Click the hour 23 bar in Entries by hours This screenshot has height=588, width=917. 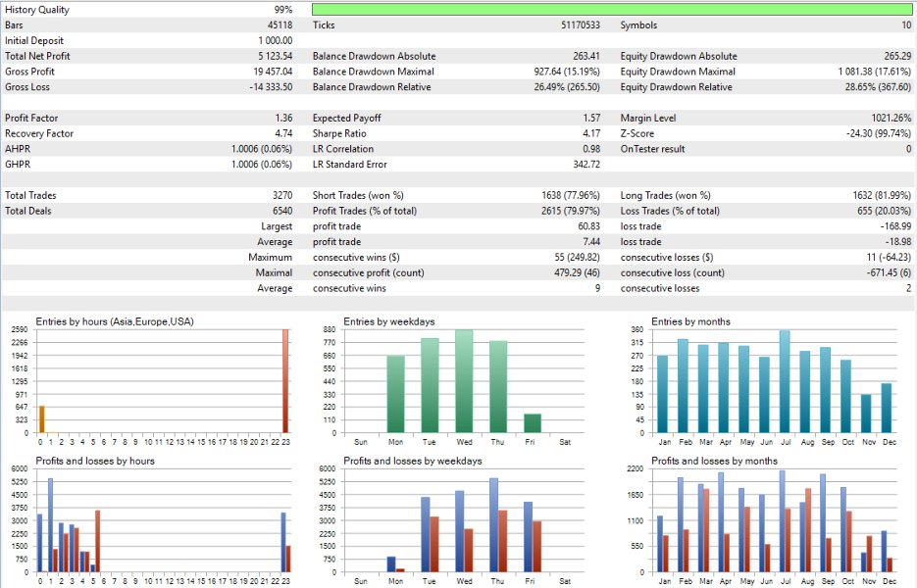285,381
